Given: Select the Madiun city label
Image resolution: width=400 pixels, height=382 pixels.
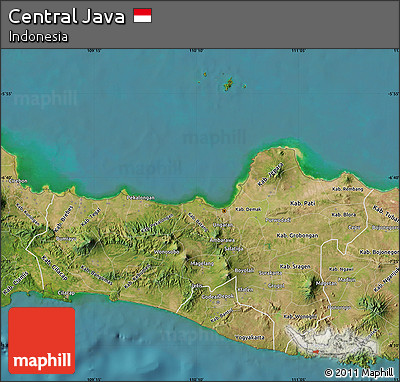Looking at the screenshot, I should click(346, 280).
